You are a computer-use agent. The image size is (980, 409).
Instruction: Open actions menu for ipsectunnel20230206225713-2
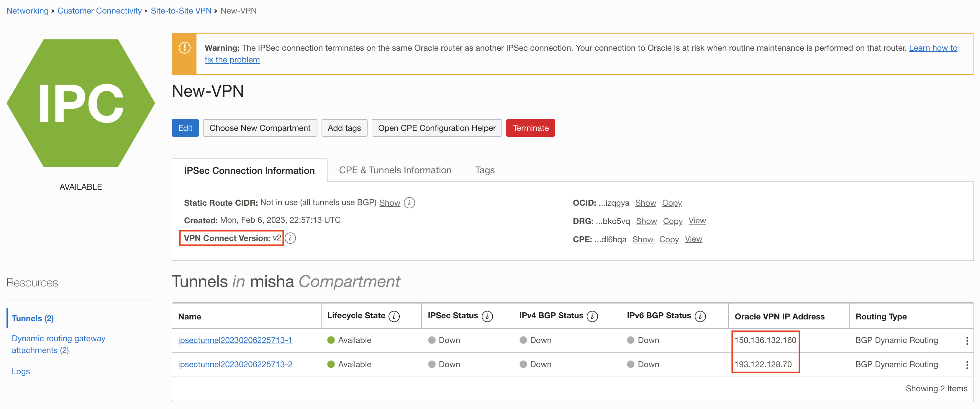pos(967,364)
